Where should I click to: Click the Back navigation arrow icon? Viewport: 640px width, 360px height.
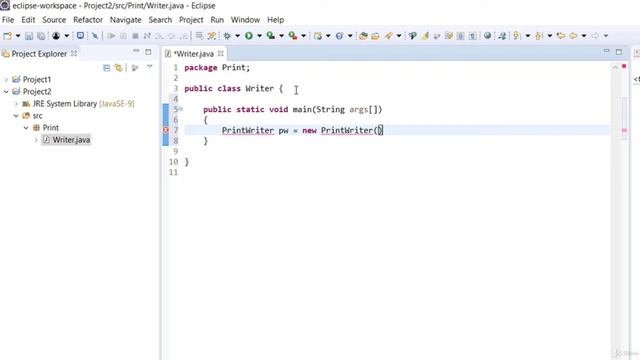573,36
